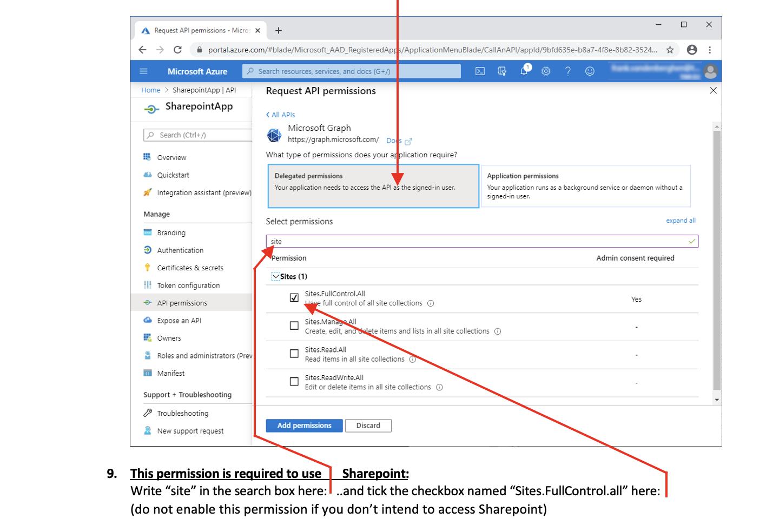Image resolution: width=766 pixels, height=532 pixels.
Task: Open API permissions in the sidebar
Action: pyautogui.click(x=182, y=303)
